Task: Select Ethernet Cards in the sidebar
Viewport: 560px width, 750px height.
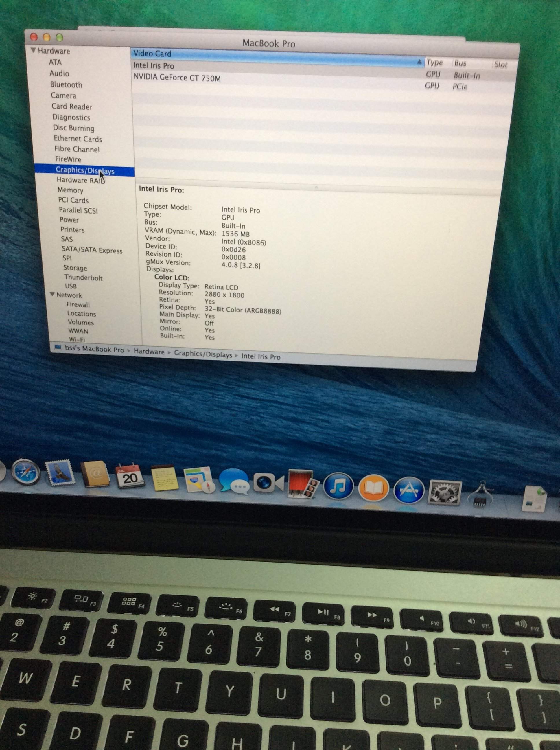Action: tap(78, 139)
